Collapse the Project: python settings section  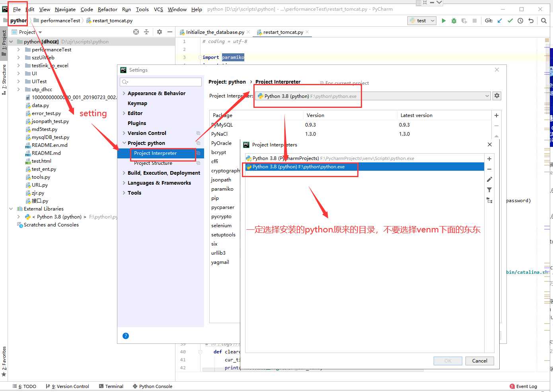124,143
